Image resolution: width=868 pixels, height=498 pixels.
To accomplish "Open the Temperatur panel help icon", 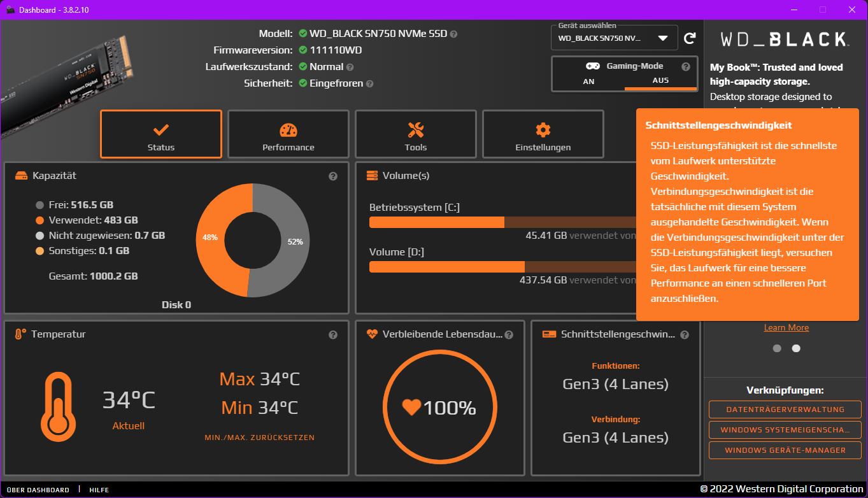I will pyautogui.click(x=333, y=335).
